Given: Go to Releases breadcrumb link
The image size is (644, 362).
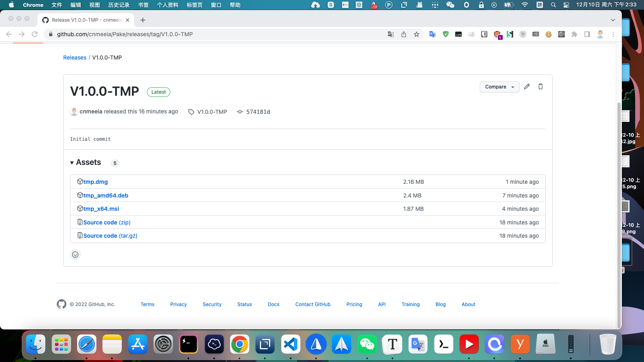Looking at the screenshot, I should point(75,58).
